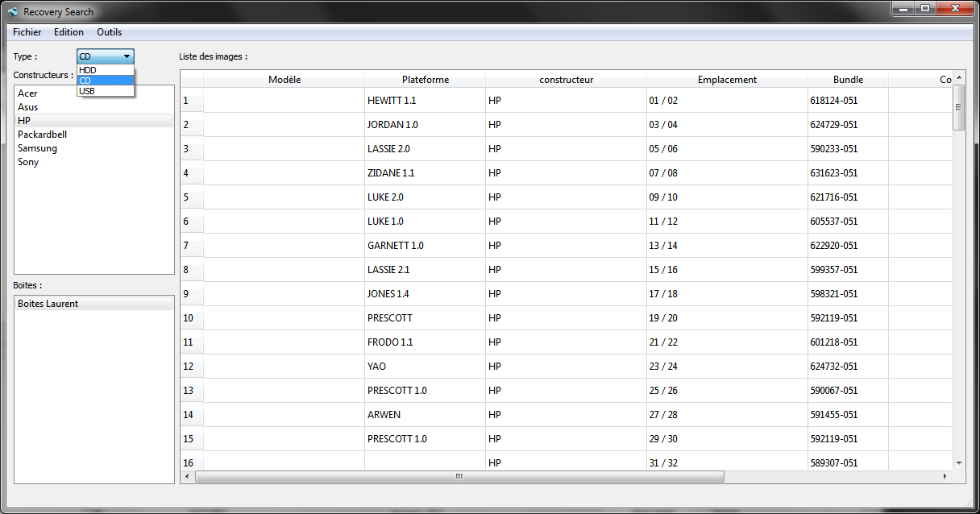Screen dimensions: 980x514
Task: Open the Fichier menu
Action: tap(27, 32)
